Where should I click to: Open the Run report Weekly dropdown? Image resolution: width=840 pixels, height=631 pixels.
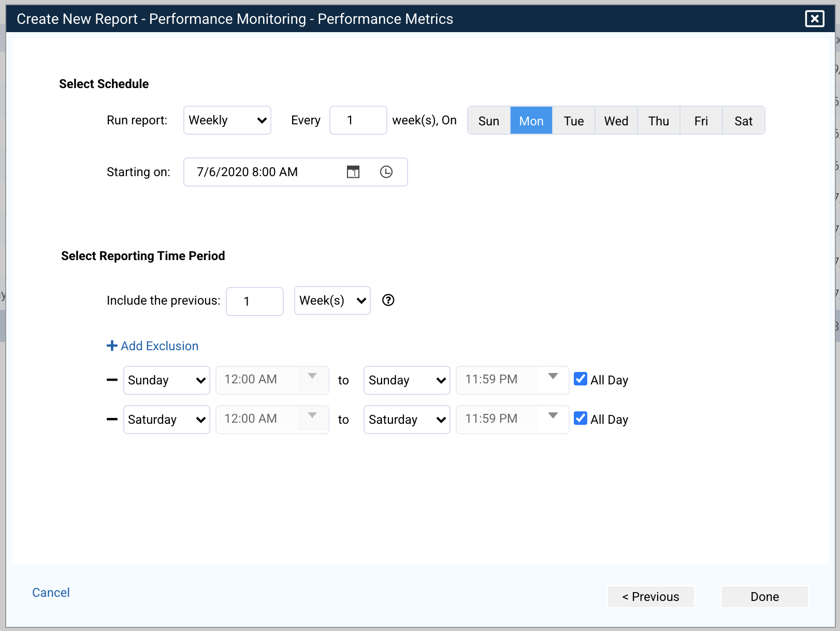point(227,120)
